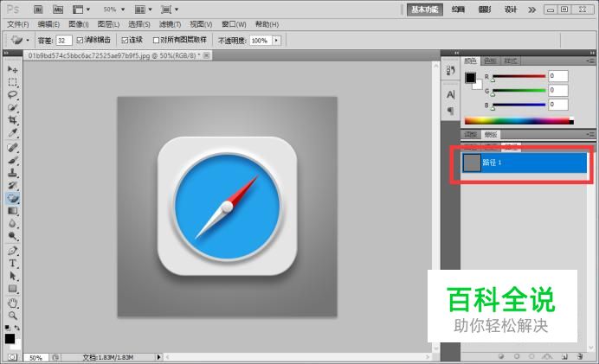The width and height of the screenshot is (599, 364).
Task: Open the 图层(L) menu
Action: [x=108, y=24]
